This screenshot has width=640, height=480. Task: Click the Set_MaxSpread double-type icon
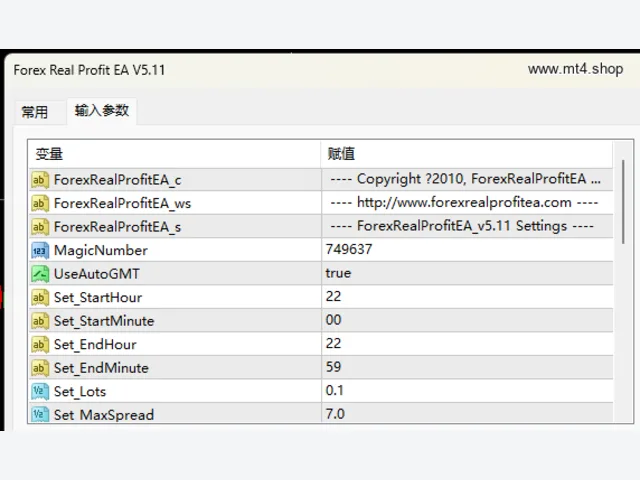(40, 414)
